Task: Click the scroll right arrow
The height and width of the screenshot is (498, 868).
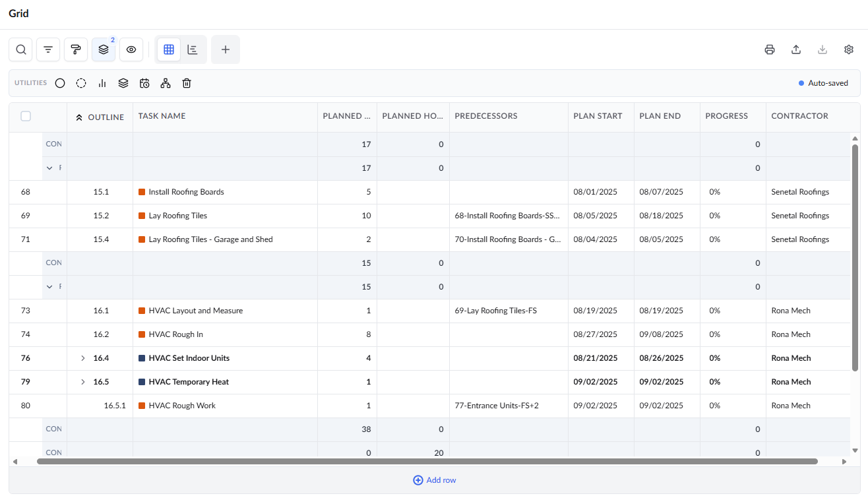Action: tap(844, 462)
